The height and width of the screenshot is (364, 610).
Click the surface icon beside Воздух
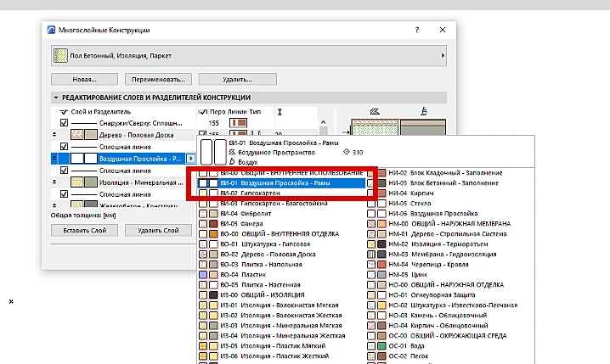click(x=232, y=161)
